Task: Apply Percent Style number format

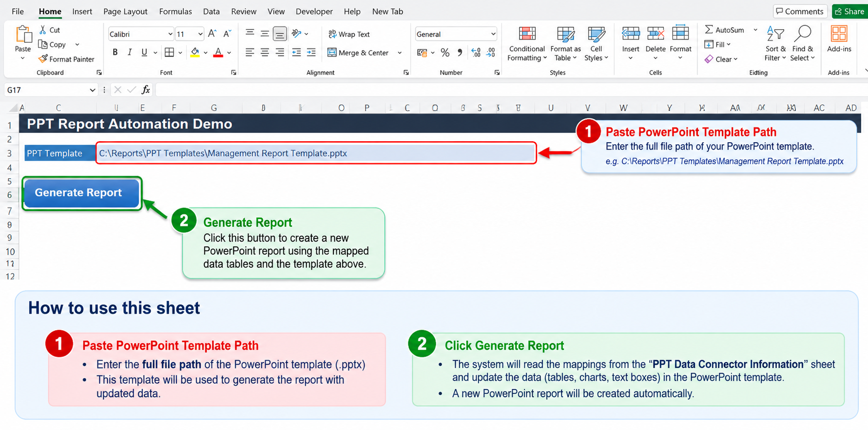Action: [x=445, y=53]
